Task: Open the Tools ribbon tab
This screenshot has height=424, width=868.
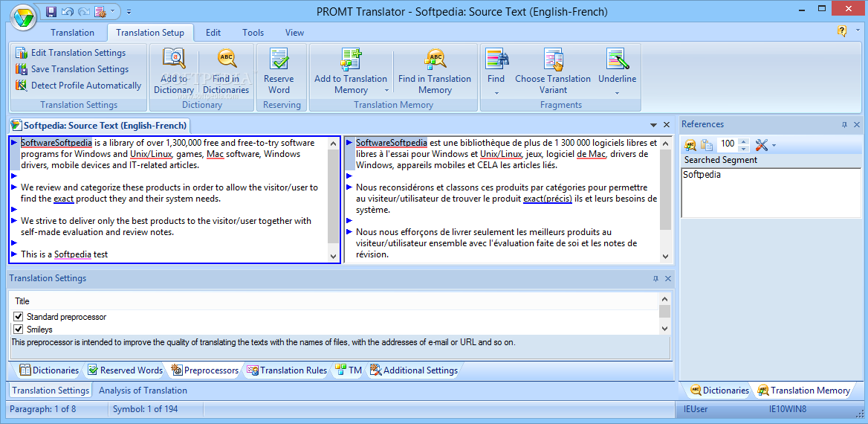Action: (x=253, y=33)
